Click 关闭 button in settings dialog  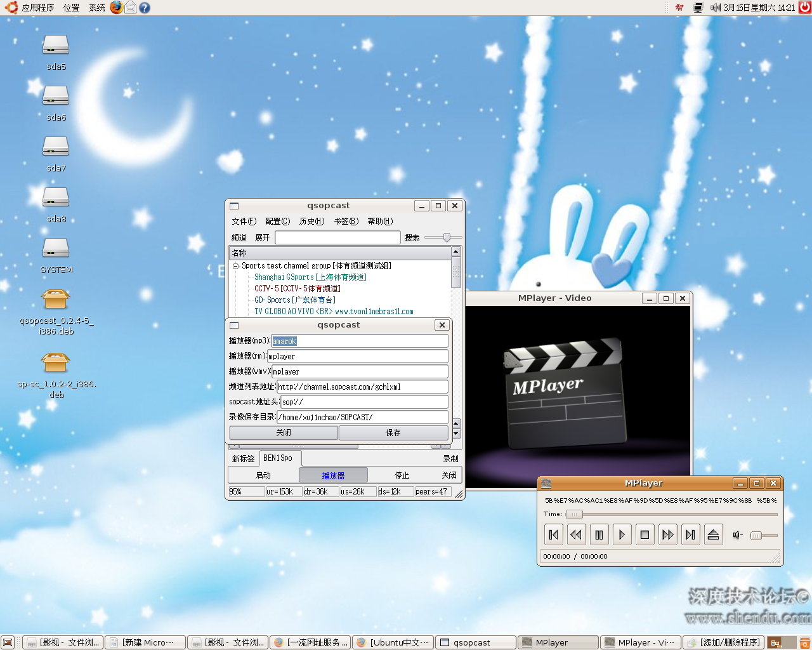coord(284,432)
